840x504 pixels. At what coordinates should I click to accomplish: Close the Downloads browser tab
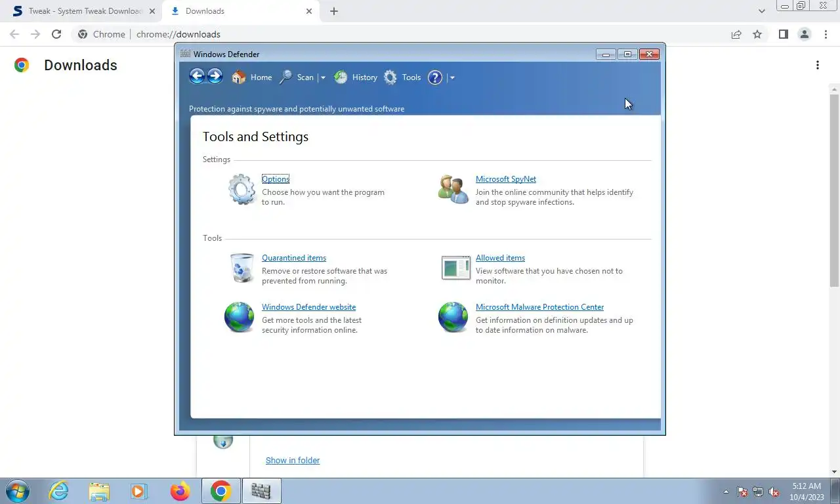tap(309, 11)
